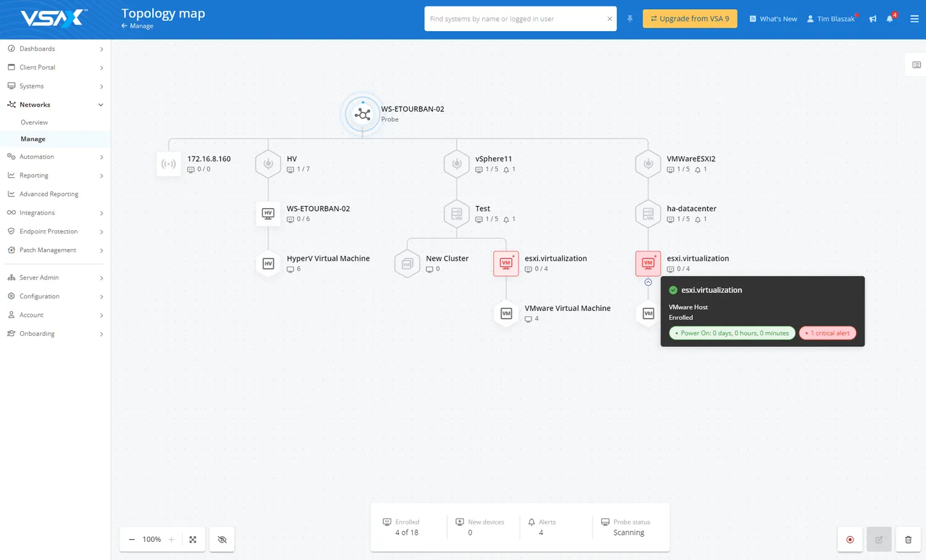Viewport: 926px width, 560px height.
Task: Click the delete trash icon
Action: tap(908, 539)
